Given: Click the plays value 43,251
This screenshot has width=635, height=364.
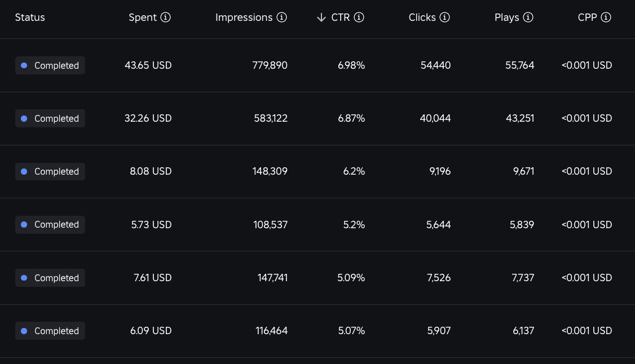Looking at the screenshot, I should (x=520, y=118).
